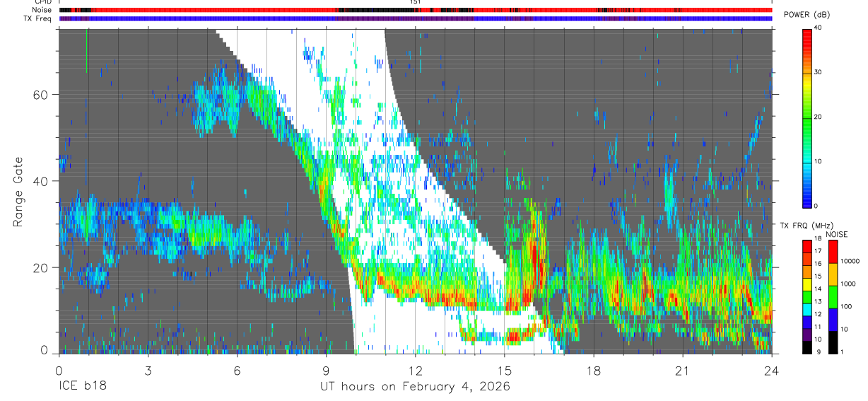Click the '10000' label of the NOISE legend

click(850, 262)
